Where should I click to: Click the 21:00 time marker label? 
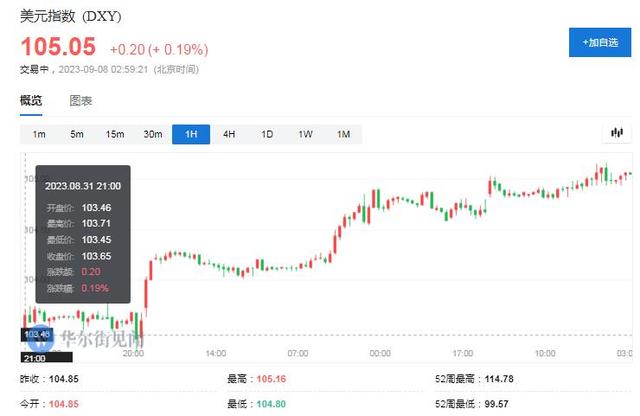pyautogui.click(x=33, y=357)
